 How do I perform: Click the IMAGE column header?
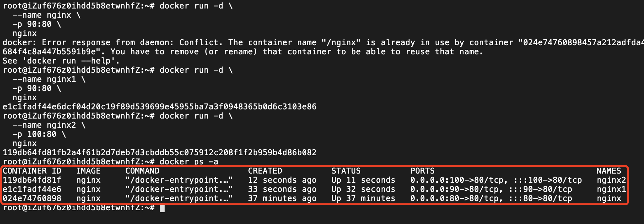pos(88,171)
